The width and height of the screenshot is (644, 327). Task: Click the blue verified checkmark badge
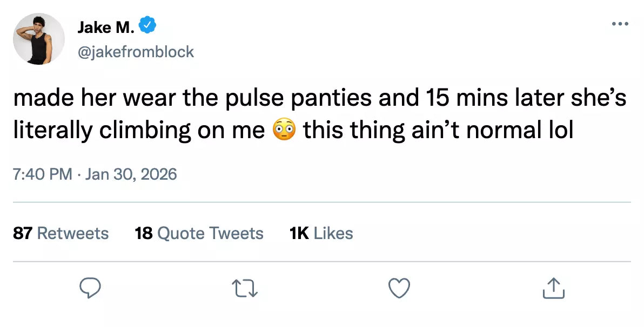click(147, 25)
